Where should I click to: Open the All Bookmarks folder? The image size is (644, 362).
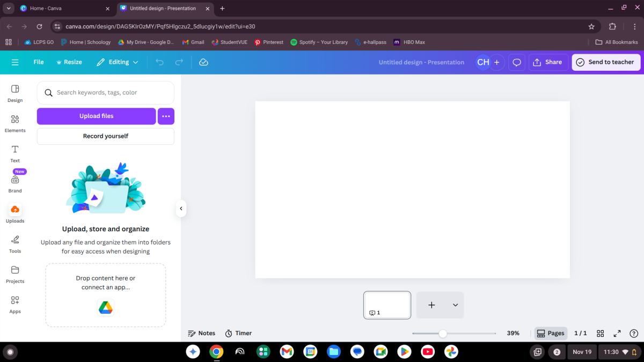pos(617,42)
